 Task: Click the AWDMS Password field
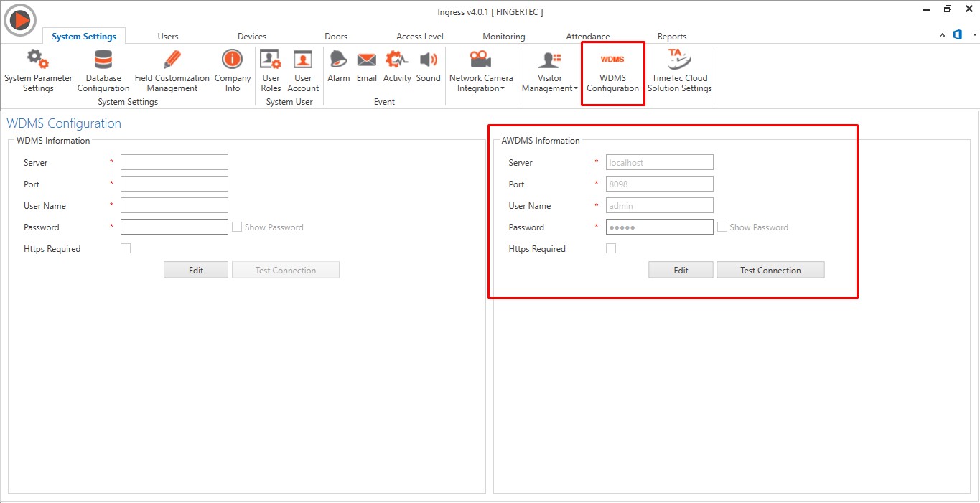click(x=660, y=227)
